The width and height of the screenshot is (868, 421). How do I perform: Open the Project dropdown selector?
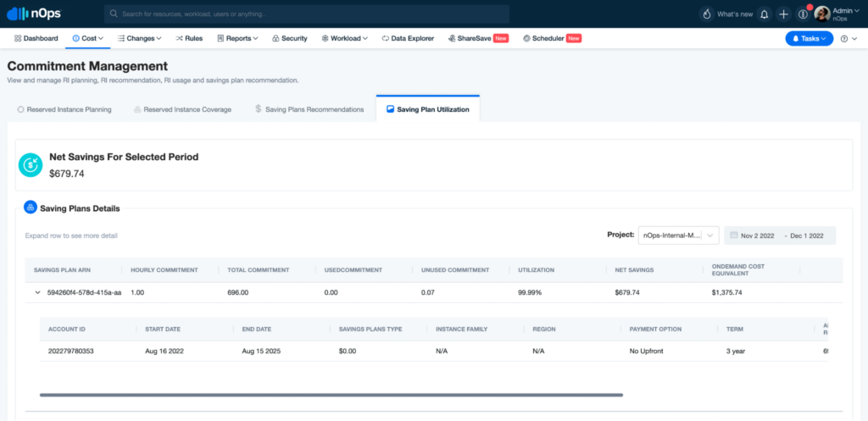tap(678, 235)
